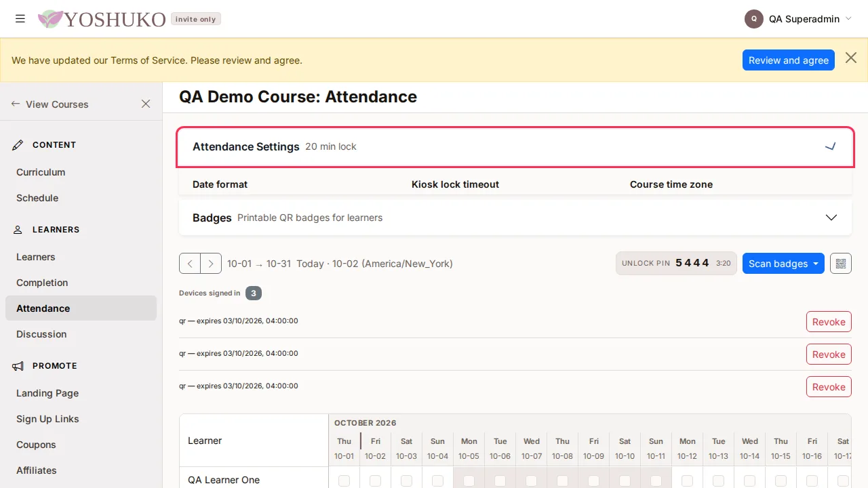Click the "QA Learner One" name
Viewport: 868px width, 488px height.
coord(224,480)
